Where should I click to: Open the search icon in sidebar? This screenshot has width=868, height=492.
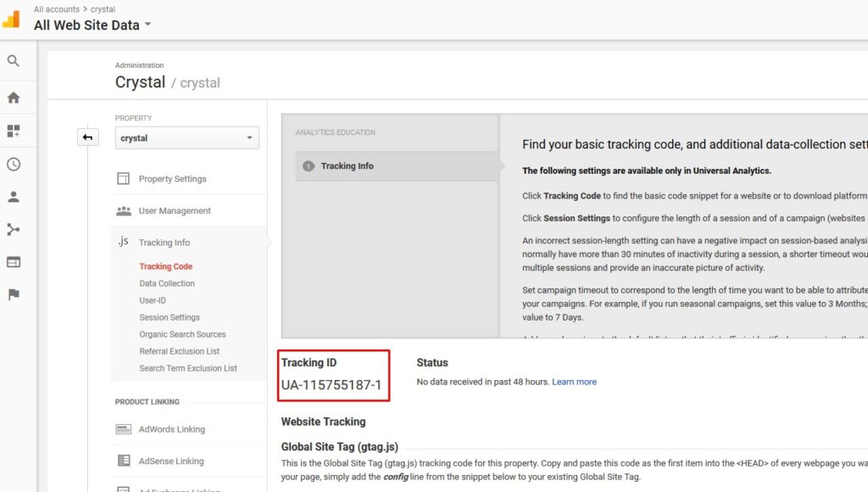[14, 61]
